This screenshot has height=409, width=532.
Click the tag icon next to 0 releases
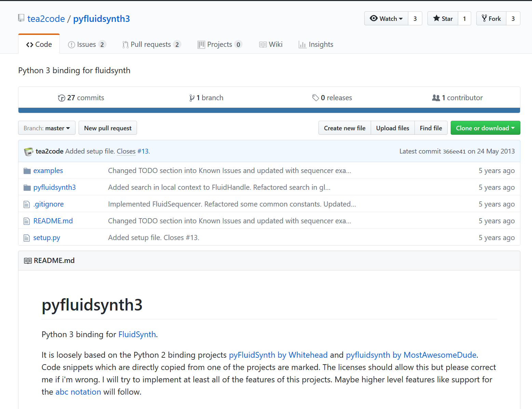315,98
